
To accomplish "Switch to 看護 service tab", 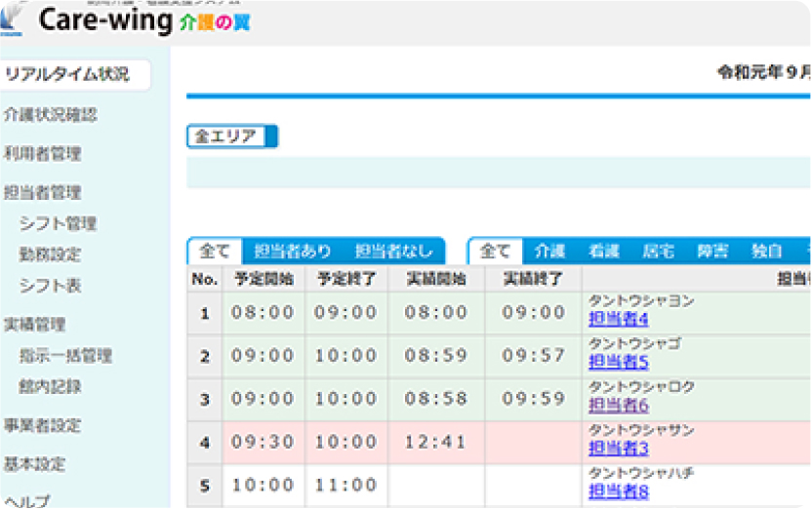I will coord(604,252).
